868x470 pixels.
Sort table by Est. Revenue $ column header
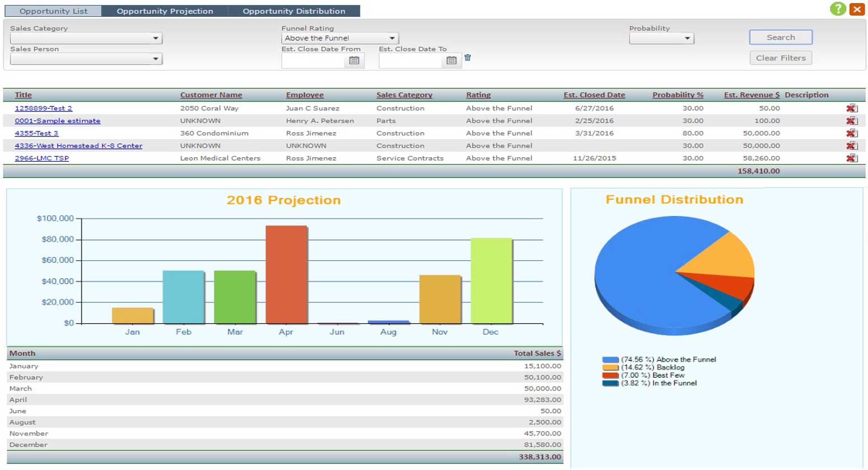(752, 95)
